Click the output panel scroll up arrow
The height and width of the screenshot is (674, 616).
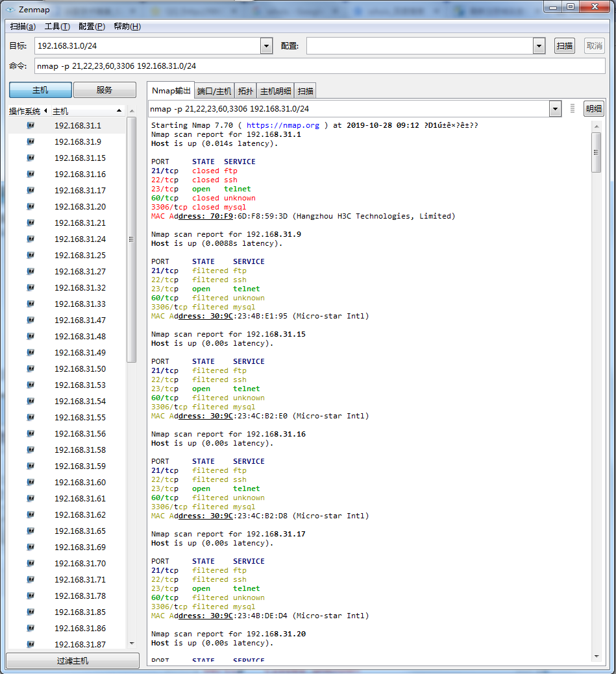click(597, 126)
